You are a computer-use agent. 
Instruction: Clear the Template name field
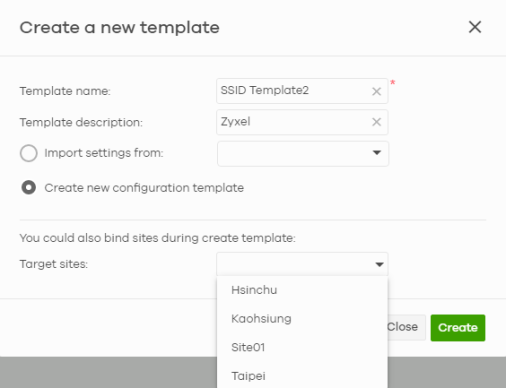point(376,91)
